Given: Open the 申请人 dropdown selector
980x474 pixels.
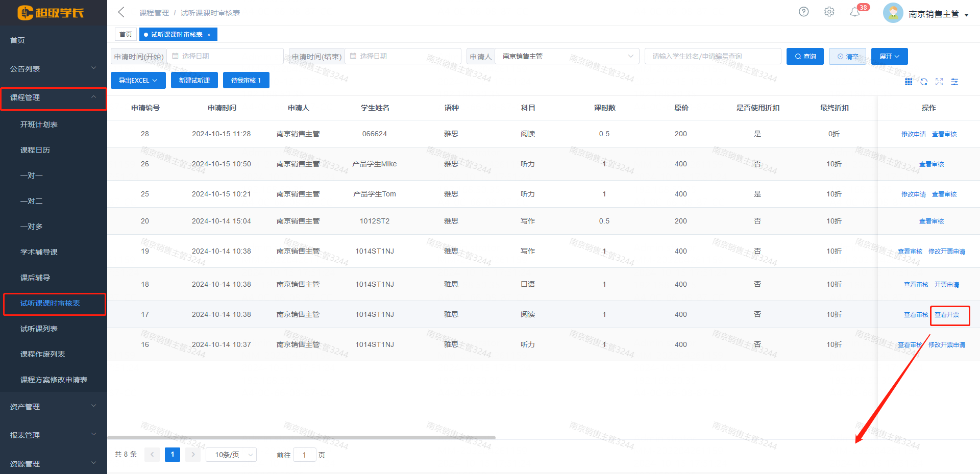Looking at the screenshot, I should 567,56.
